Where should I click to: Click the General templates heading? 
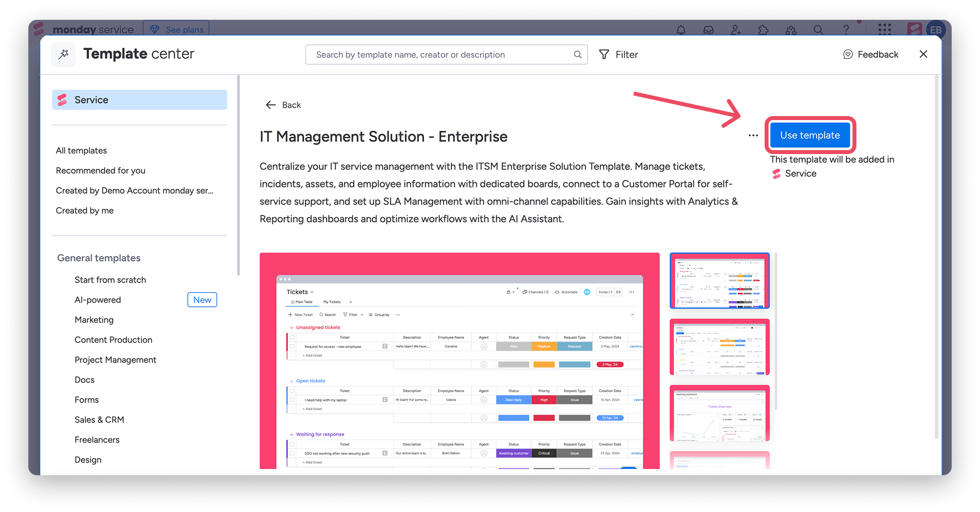99,258
